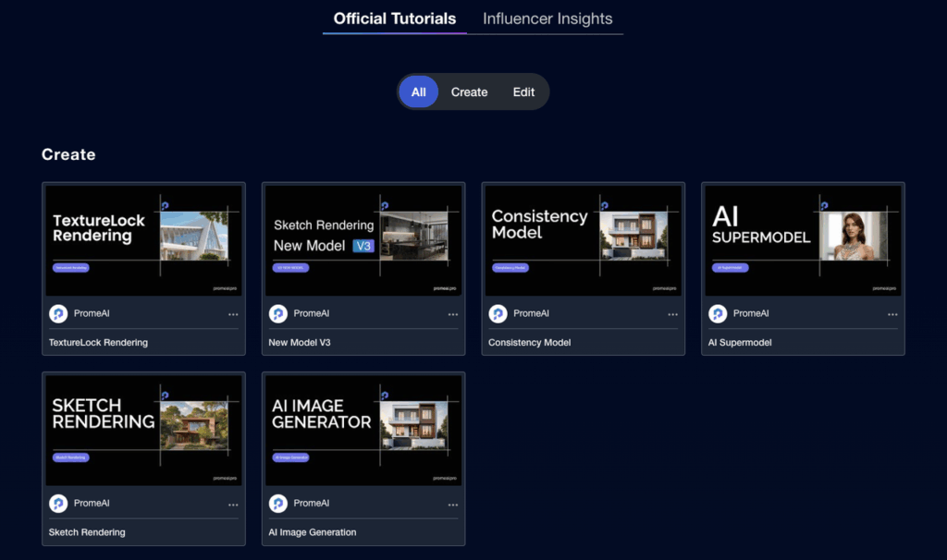The height and width of the screenshot is (560, 947).
Task: Click the New Model V3 title text
Action: coord(300,342)
